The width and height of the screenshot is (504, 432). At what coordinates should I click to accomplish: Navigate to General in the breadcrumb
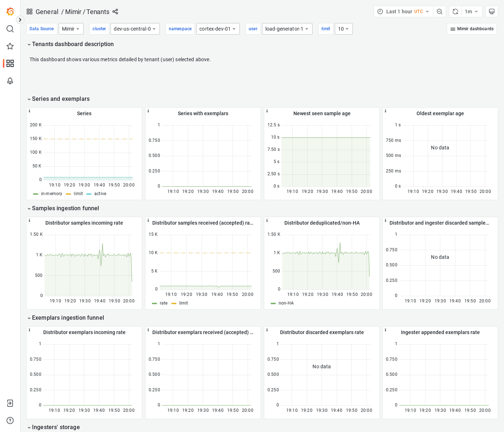pos(47,12)
